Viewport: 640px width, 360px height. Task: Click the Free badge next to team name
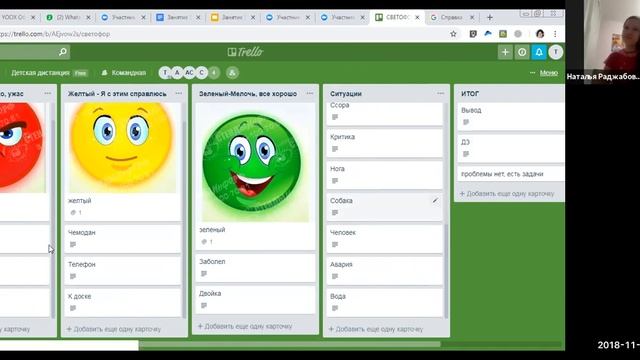click(80, 73)
